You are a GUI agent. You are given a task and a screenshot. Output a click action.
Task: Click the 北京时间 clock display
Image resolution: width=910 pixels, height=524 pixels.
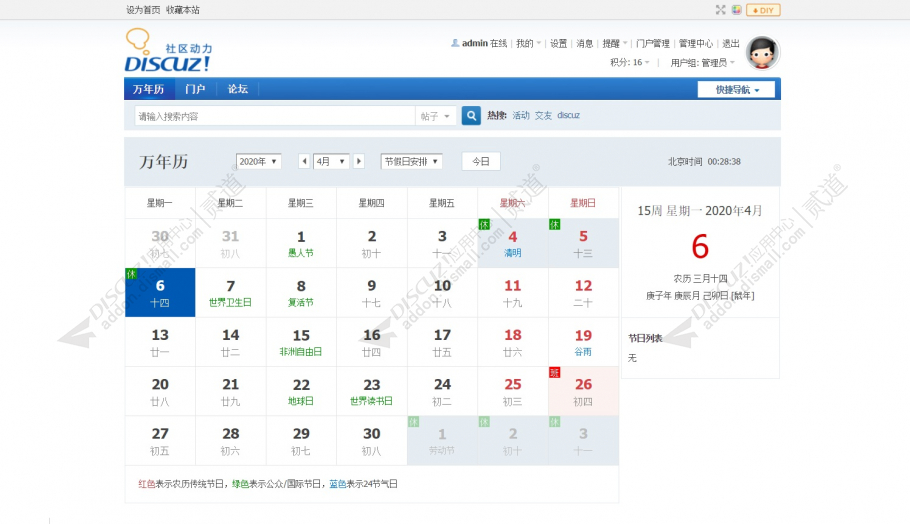[x=704, y=161]
